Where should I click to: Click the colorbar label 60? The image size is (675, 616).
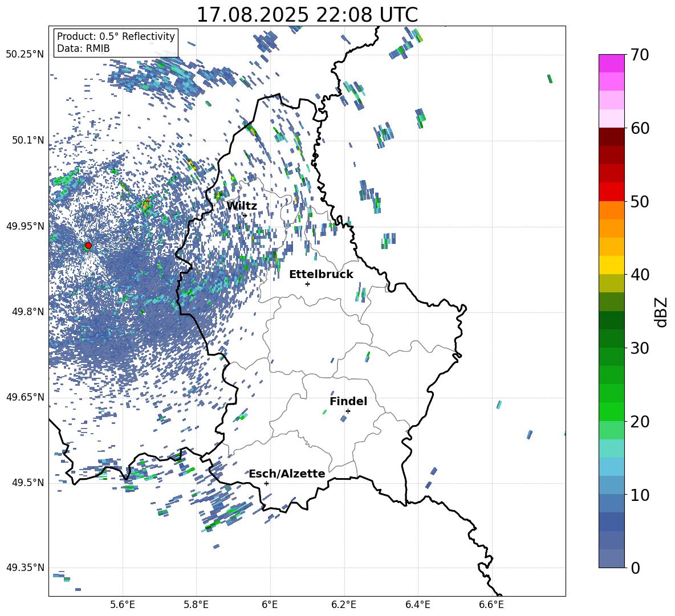pos(640,128)
